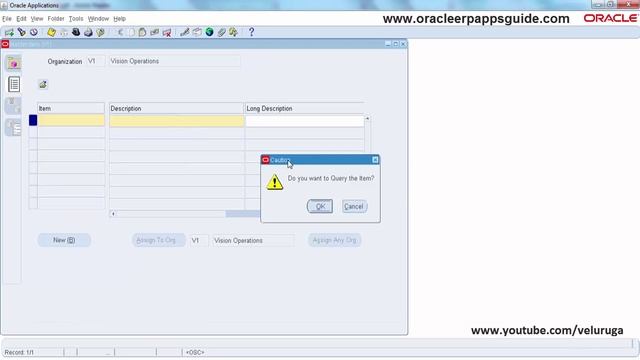This screenshot has width=640, height=360.
Task: Click the Long Description column header
Action: coord(304,109)
